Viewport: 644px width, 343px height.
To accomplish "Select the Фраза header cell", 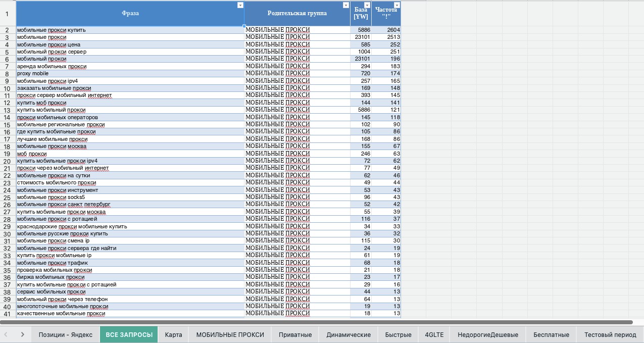I will click(x=130, y=14).
